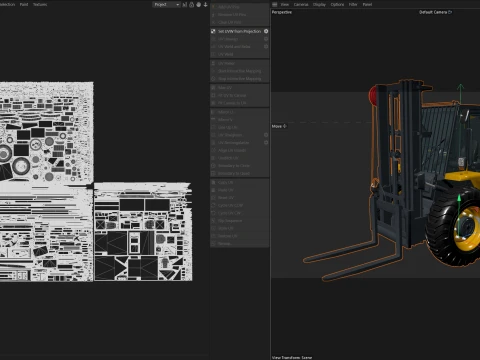Click Clear UV Pins command
Image resolution: width=480 pixels, height=360 pixels.
point(240,22)
